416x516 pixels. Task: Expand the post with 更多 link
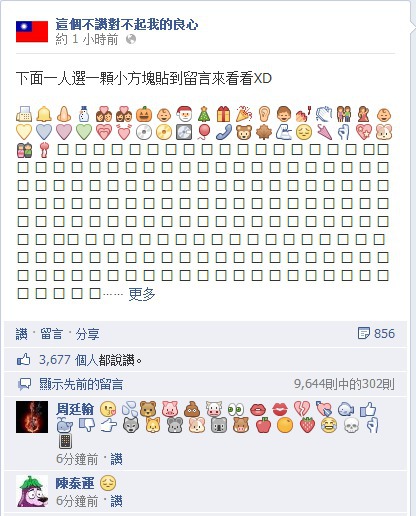pos(142,294)
